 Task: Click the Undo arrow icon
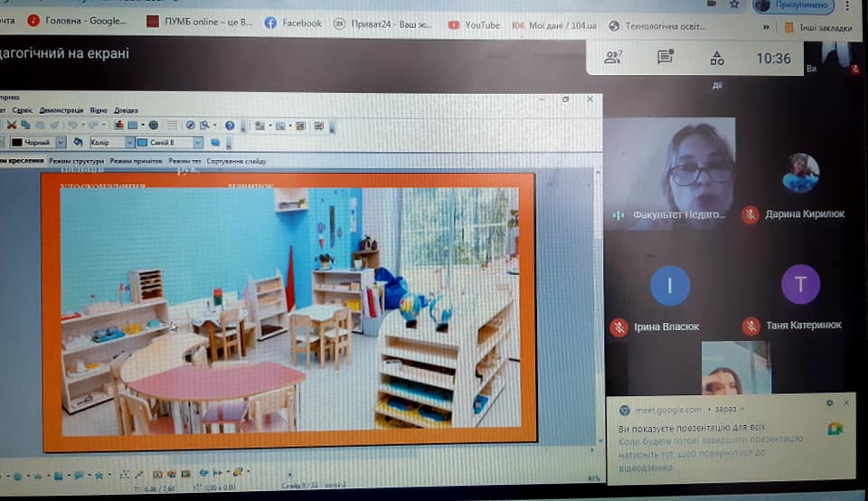pyautogui.click(x=72, y=125)
